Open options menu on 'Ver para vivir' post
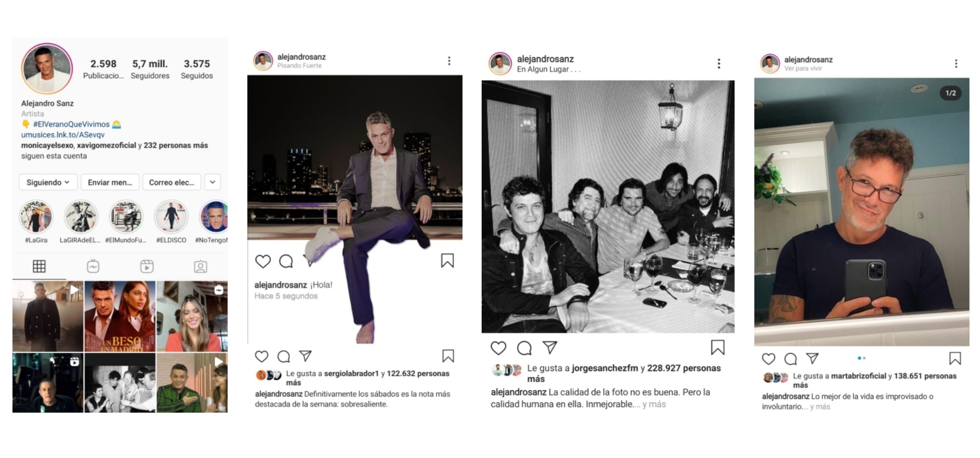 tap(956, 64)
